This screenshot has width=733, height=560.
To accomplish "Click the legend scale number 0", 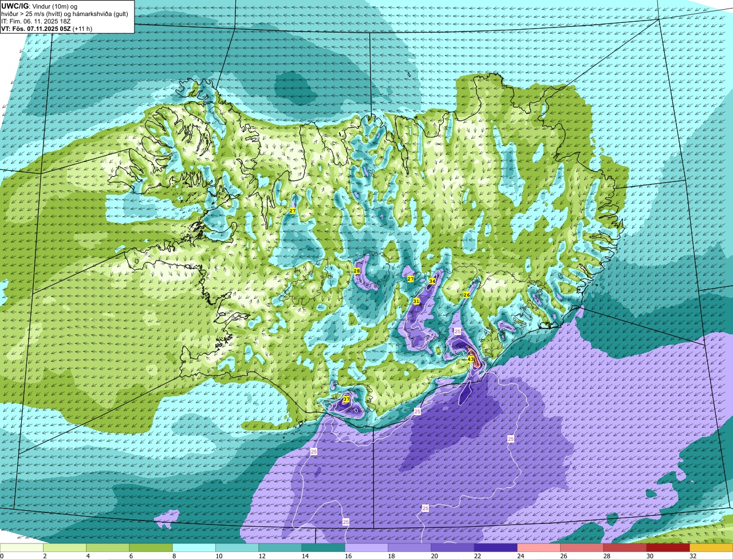I will coord(2,556).
